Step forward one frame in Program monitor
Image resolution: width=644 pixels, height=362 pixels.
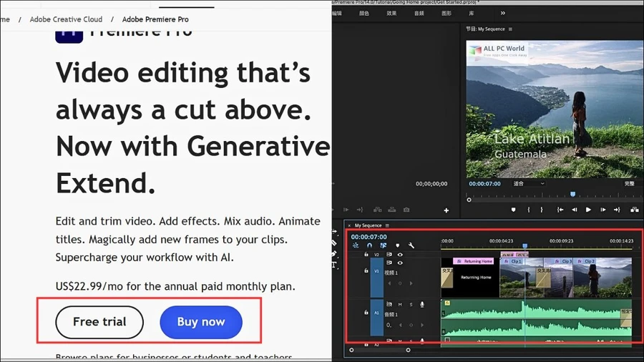click(x=603, y=210)
